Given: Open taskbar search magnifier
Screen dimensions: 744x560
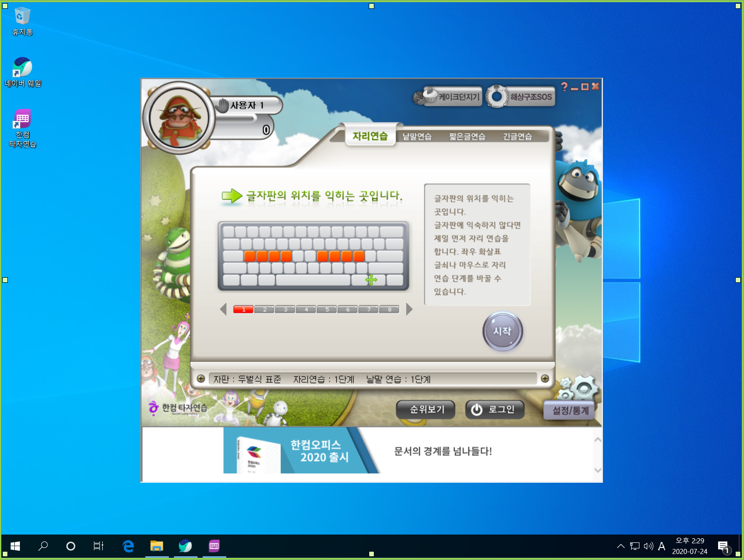Looking at the screenshot, I should (x=43, y=546).
